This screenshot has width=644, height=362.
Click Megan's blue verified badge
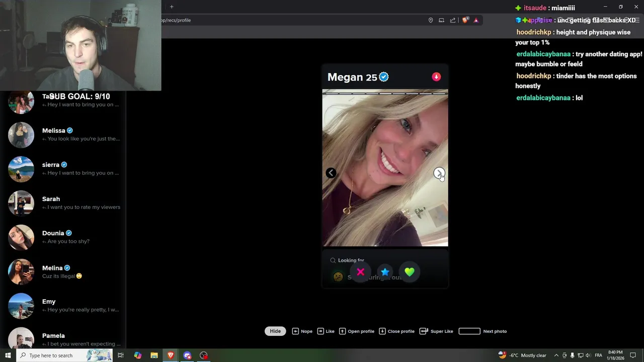(x=384, y=77)
